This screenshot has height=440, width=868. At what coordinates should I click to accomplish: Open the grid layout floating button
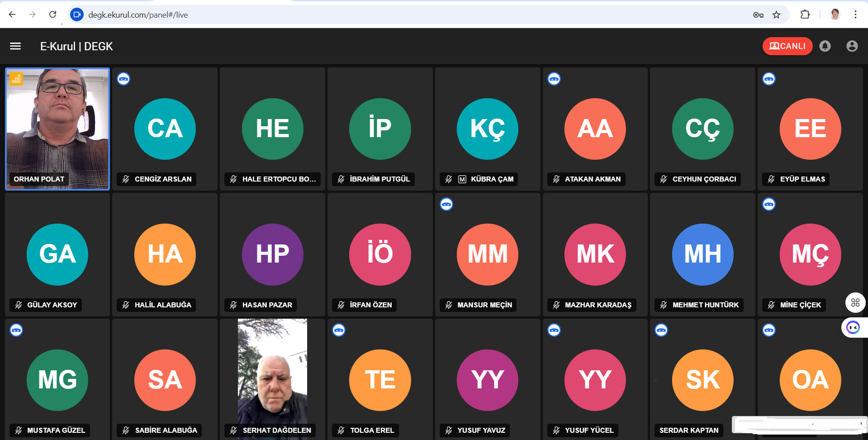(x=855, y=302)
